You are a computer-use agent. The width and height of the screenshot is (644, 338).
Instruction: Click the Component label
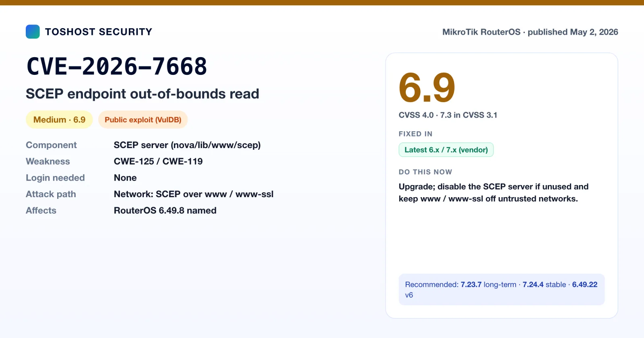click(x=51, y=145)
